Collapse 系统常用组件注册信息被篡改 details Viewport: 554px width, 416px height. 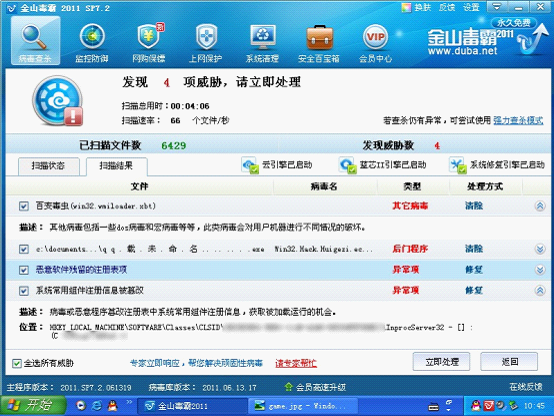[540, 291]
